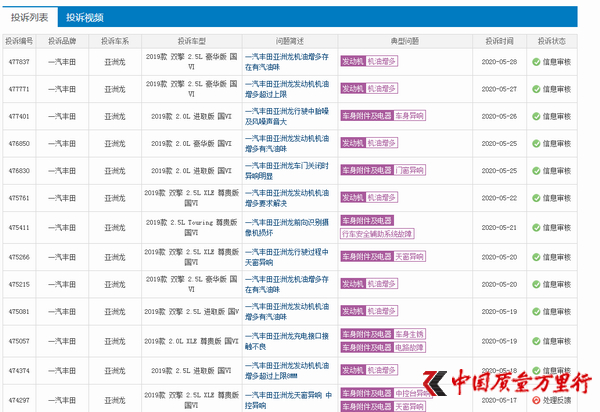Click model 2019款 2.5L Touring 尊贵版 国VI
The image size is (600, 412).
click(x=191, y=227)
